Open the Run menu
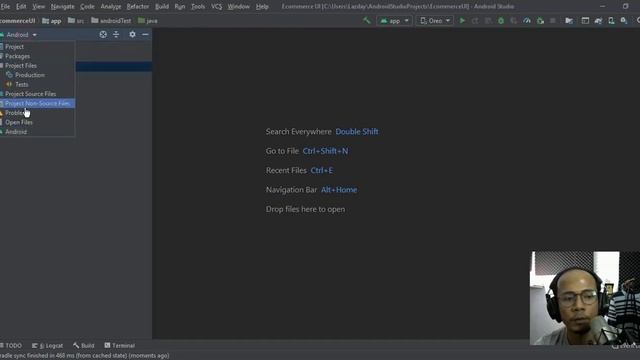 pos(180,7)
